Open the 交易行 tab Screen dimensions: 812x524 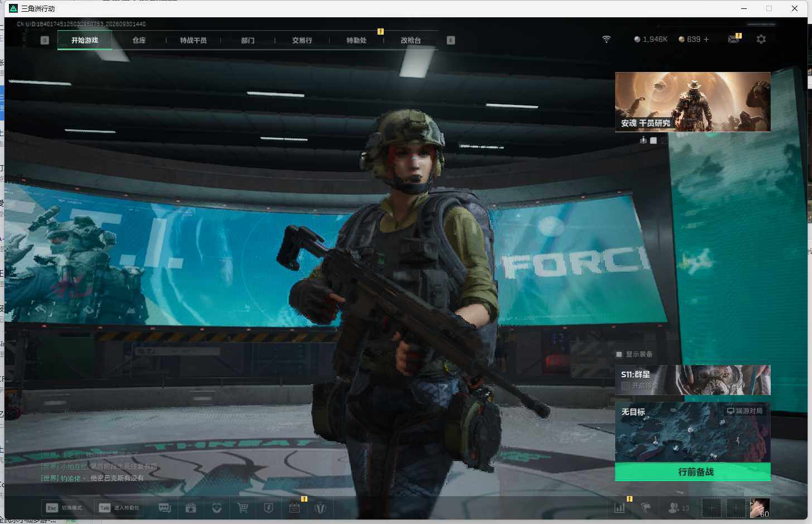point(302,40)
